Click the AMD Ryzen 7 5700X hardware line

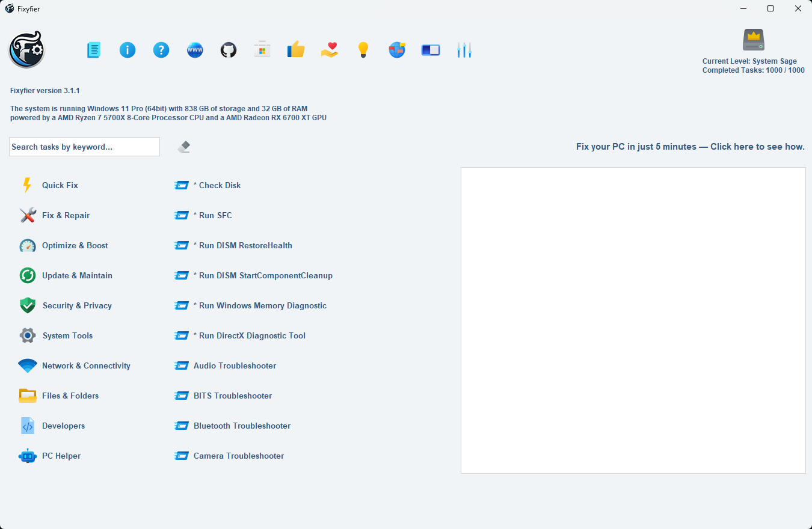click(x=168, y=118)
